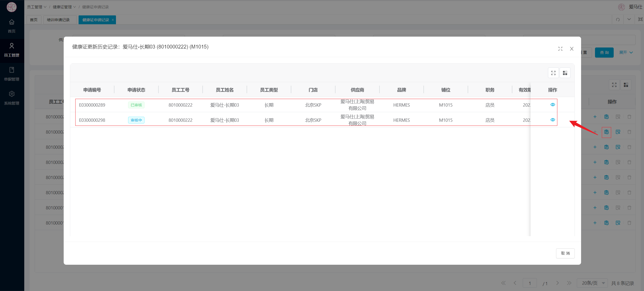Open update history in the second background row
This screenshot has width=644, height=291.
click(606, 132)
